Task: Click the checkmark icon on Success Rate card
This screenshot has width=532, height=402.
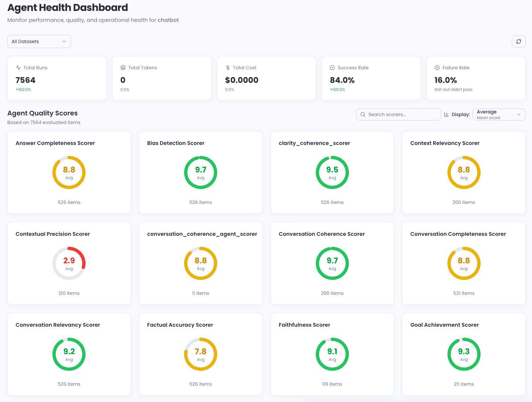Action: [332, 67]
